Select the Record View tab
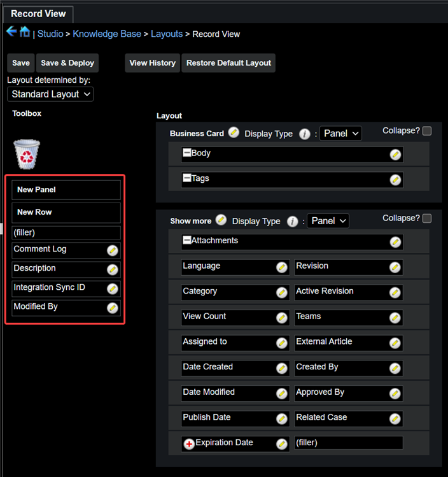This screenshot has height=477, width=448. click(38, 13)
